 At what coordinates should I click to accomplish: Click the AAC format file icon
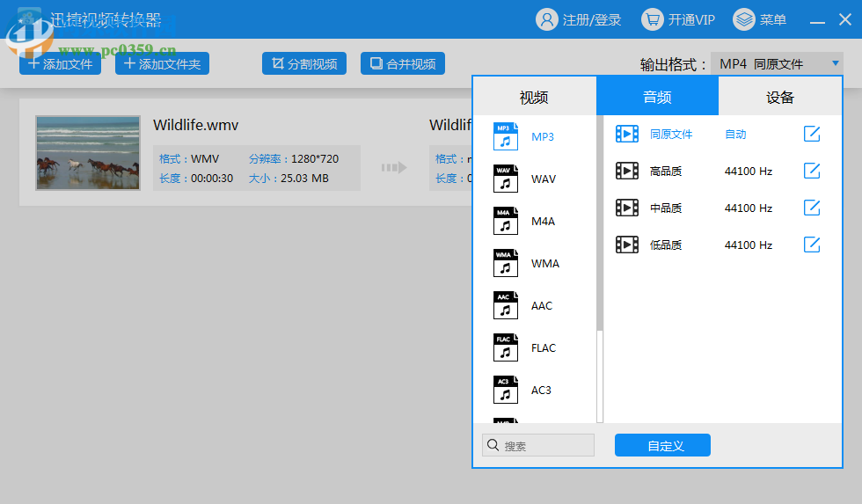pos(506,305)
